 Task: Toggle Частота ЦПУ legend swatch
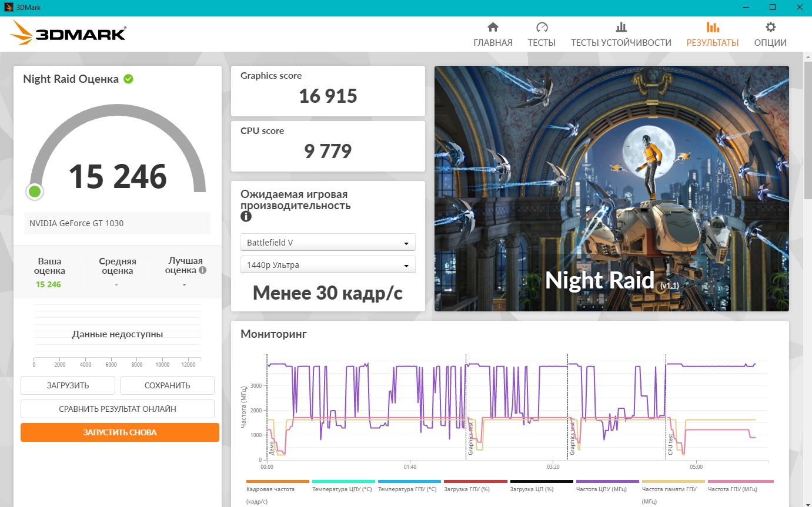pos(607,481)
